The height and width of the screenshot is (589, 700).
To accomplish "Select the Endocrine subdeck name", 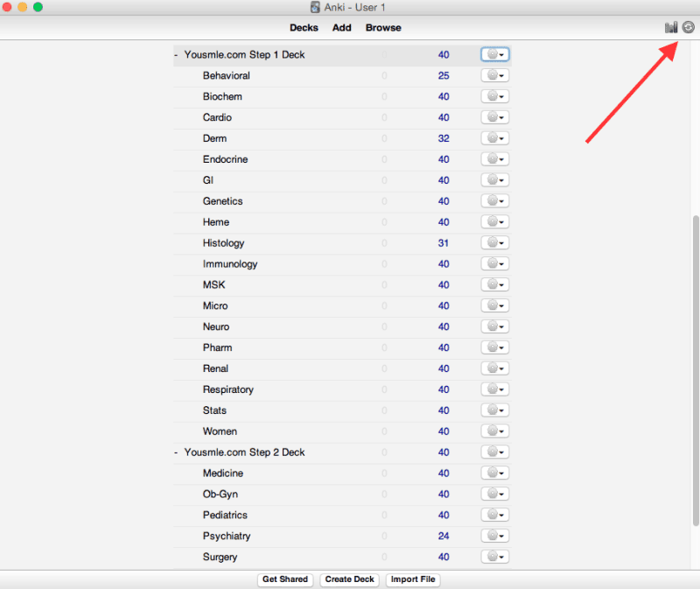I will coord(225,159).
